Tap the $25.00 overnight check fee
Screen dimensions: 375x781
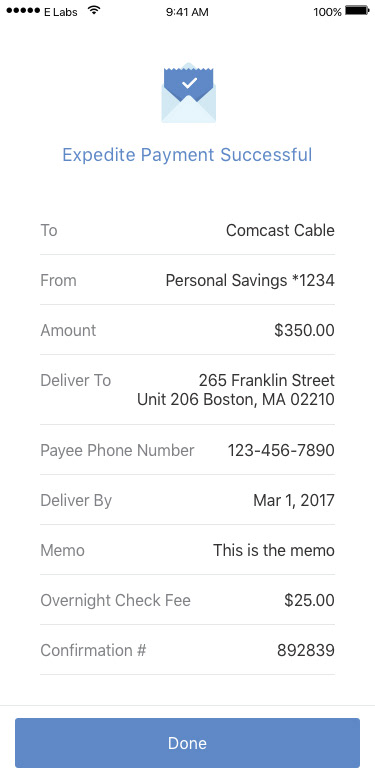[309, 600]
